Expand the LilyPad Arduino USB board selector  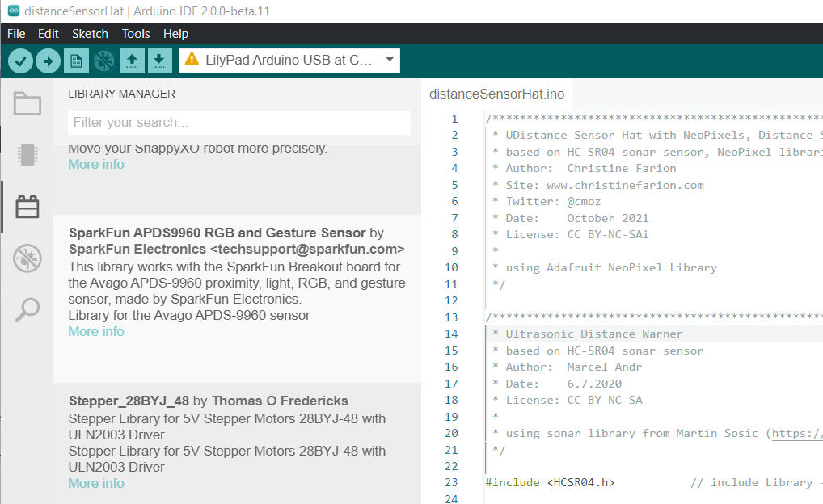[289, 61]
